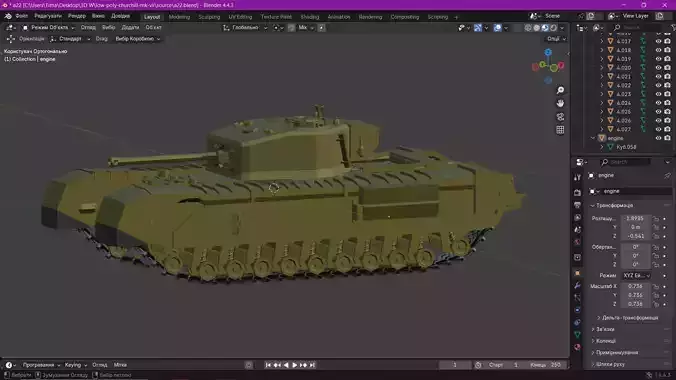676x380 pixels.
Task: Open the Вибір menu in viewport header
Action: pyautogui.click(x=109, y=28)
